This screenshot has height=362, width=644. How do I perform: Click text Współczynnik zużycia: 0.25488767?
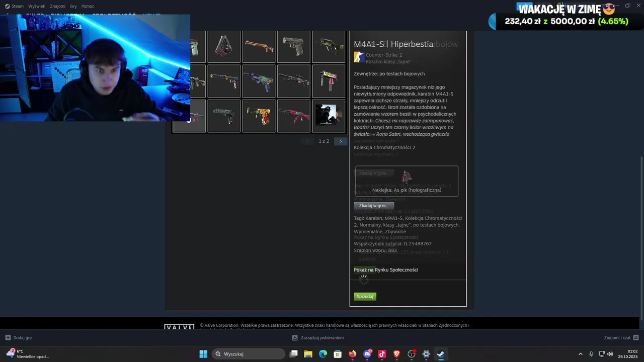tap(392, 244)
